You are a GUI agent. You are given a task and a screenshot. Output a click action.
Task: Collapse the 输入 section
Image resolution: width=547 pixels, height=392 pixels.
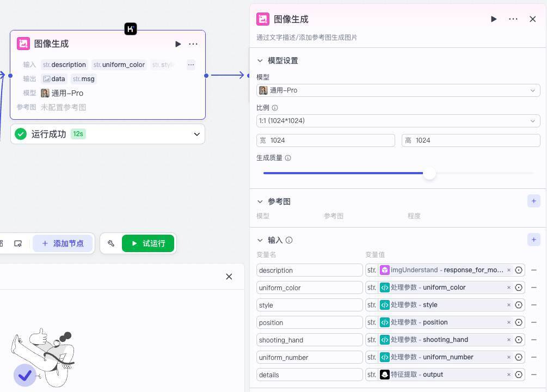click(x=260, y=240)
